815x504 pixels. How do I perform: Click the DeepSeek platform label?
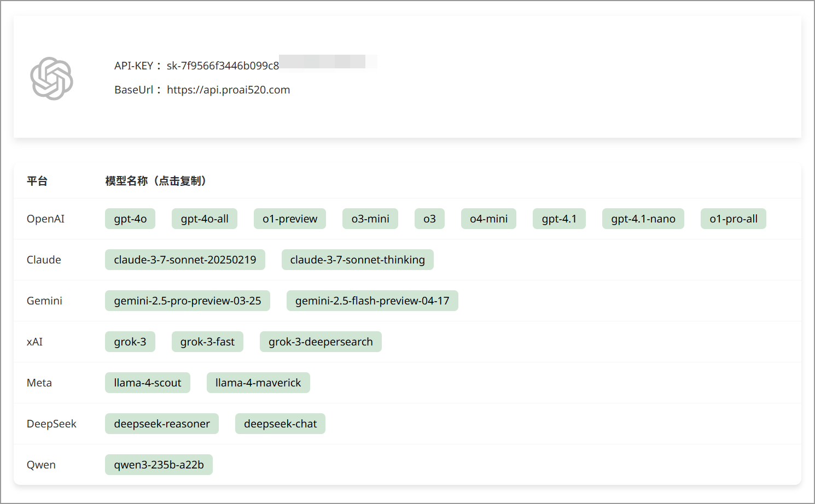tap(51, 424)
